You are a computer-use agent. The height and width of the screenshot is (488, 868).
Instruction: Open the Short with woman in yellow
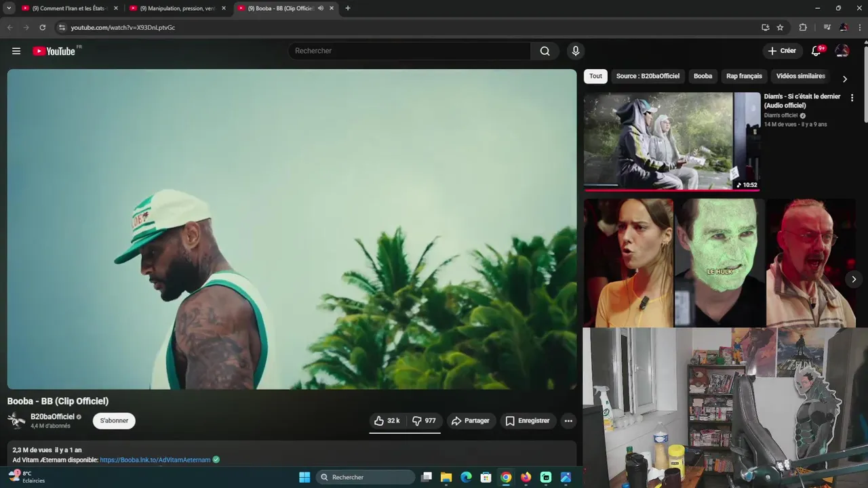pyautogui.click(x=629, y=263)
